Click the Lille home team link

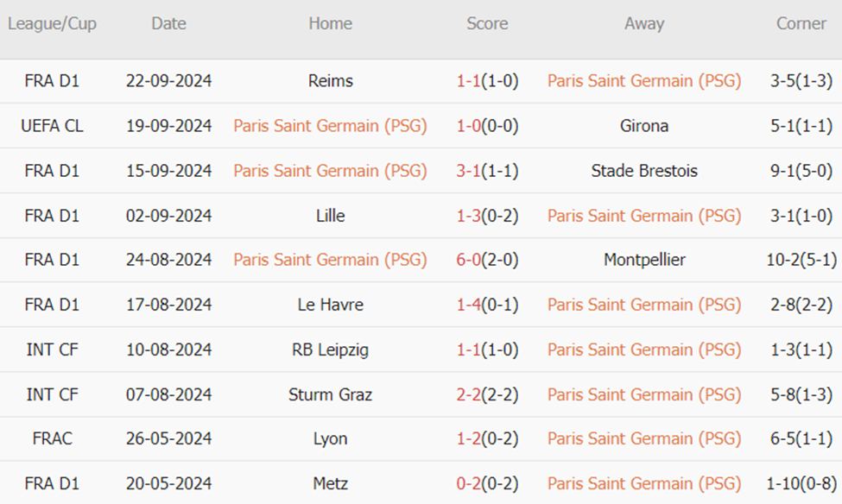330,216
